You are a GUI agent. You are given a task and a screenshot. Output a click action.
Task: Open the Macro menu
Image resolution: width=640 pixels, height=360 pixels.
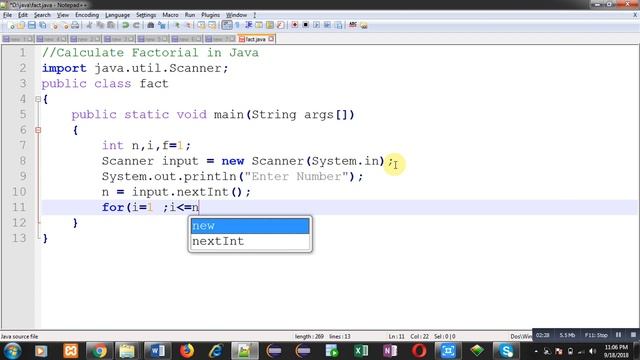pyautogui.click(x=170, y=15)
